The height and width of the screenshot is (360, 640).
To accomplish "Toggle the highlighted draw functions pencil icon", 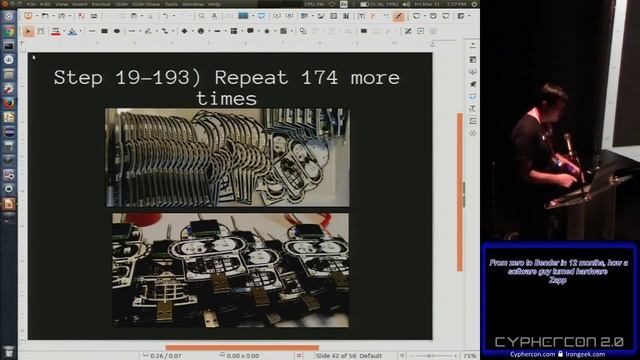I will (398, 16).
